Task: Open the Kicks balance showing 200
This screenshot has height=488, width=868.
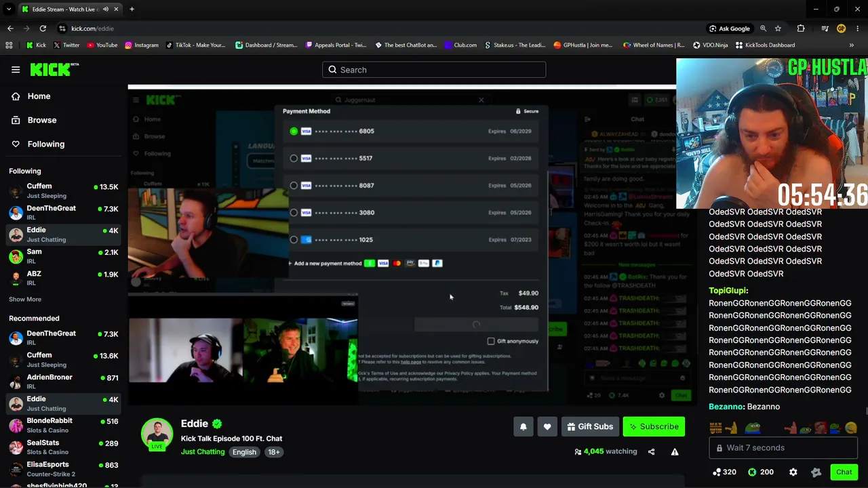Action: click(761, 472)
